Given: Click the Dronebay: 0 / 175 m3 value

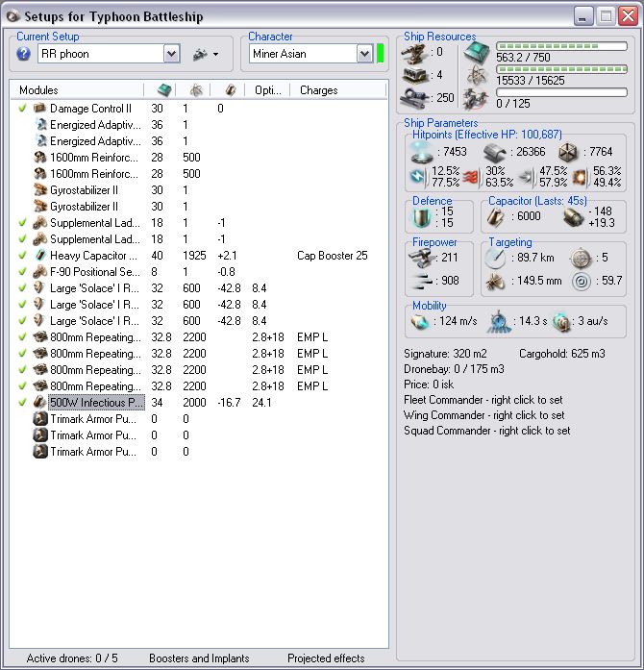Looking at the screenshot, I should (x=454, y=369).
